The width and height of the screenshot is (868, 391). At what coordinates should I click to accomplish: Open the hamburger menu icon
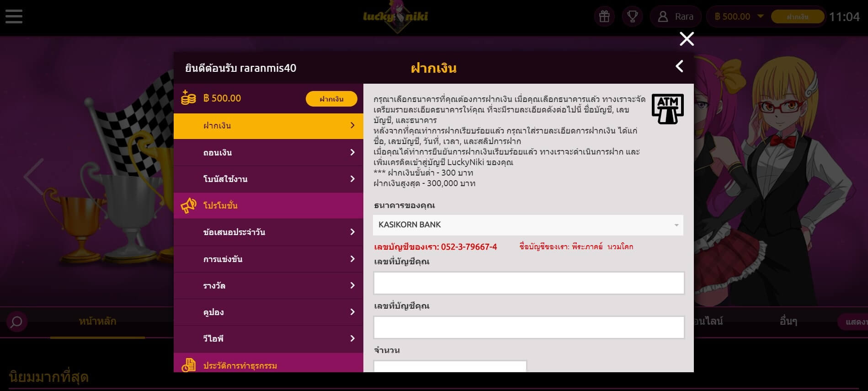[14, 16]
